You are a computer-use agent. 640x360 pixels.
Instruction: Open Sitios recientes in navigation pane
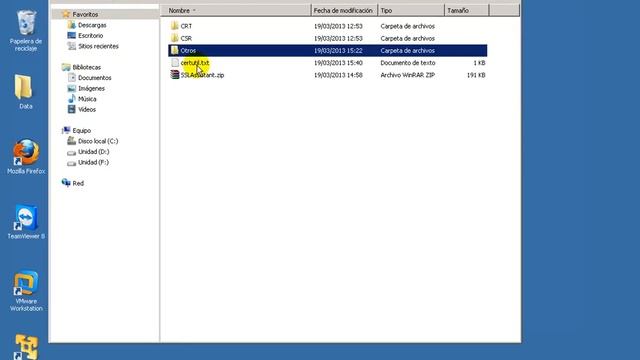pyautogui.click(x=98, y=46)
